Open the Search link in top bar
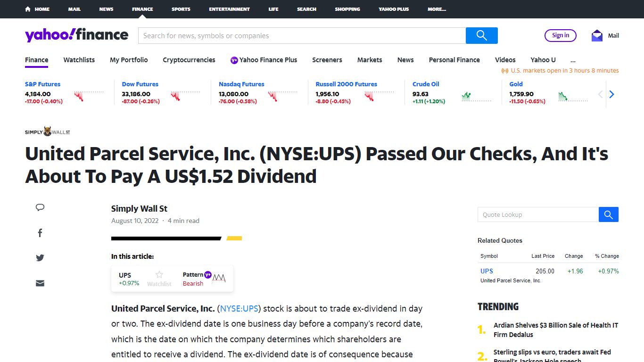The height and width of the screenshot is (362, 644). [x=306, y=9]
